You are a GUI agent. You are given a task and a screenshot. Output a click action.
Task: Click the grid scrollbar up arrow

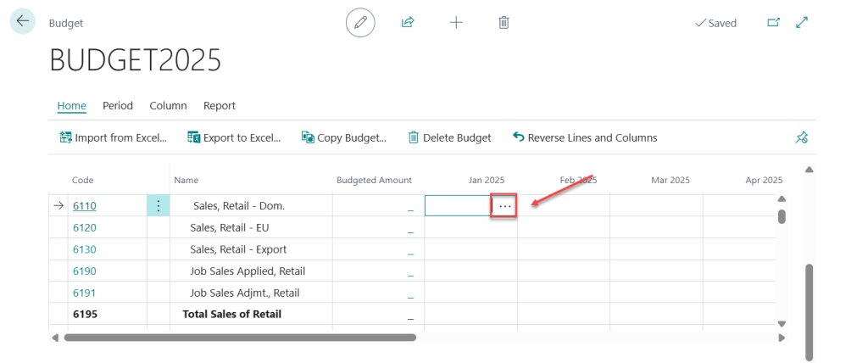click(782, 198)
